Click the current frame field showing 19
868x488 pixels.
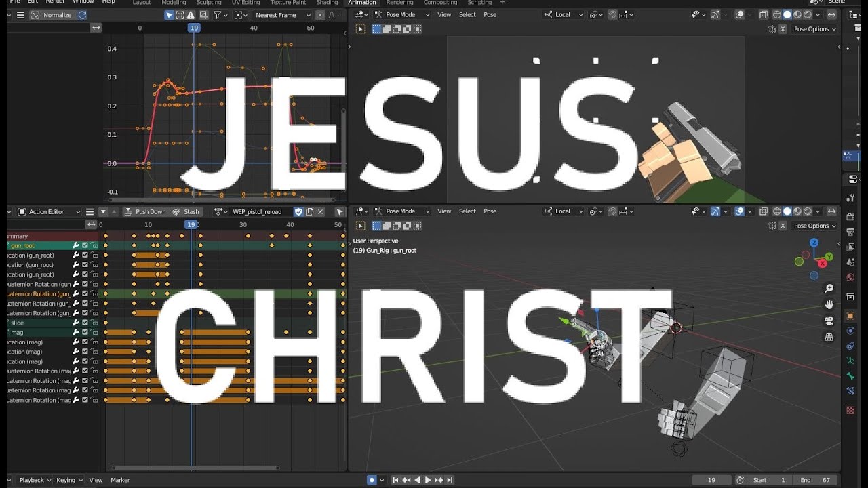711,480
